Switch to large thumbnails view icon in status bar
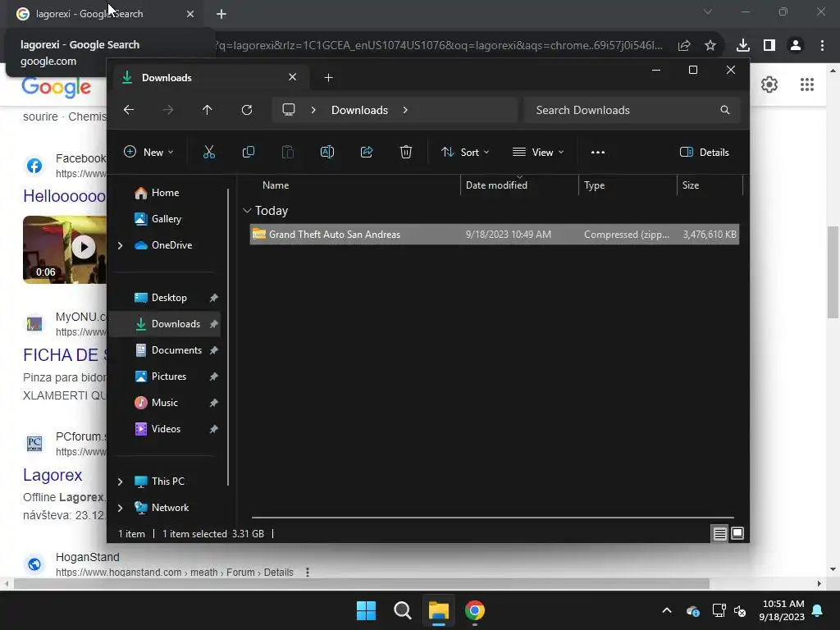The width and height of the screenshot is (840, 630). coord(737,533)
